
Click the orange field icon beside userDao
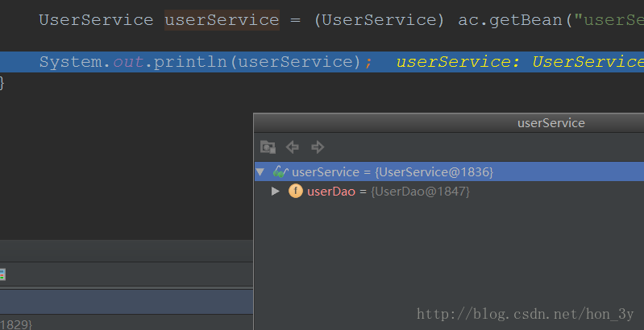[x=295, y=192]
